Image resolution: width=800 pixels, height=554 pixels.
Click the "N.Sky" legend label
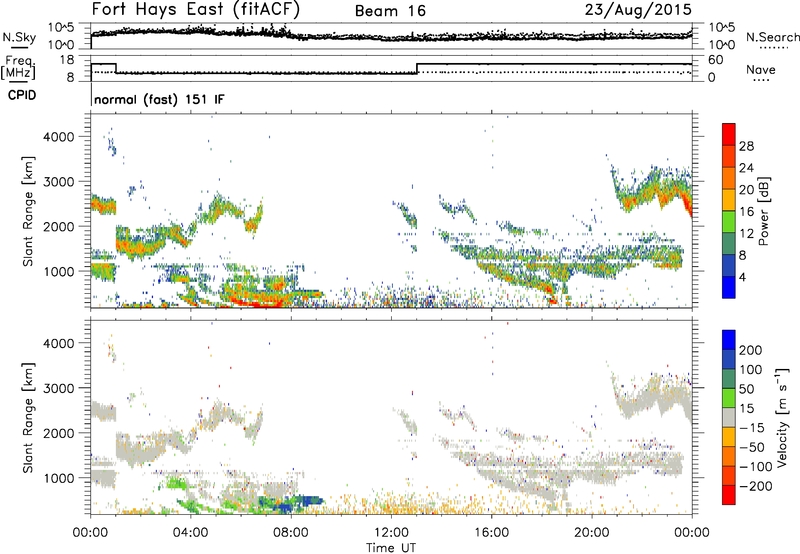tap(19, 37)
